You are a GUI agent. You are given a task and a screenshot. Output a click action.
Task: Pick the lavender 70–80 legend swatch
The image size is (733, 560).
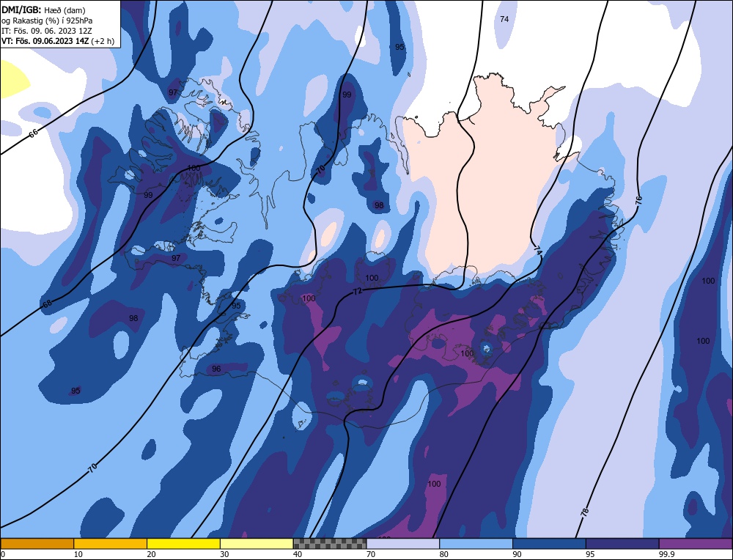point(403,544)
